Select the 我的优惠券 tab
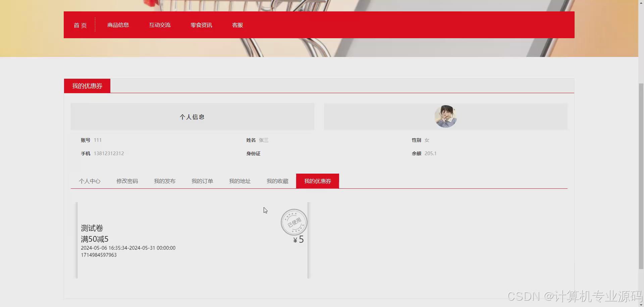The width and height of the screenshot is (644, 307). click(317, 181)
